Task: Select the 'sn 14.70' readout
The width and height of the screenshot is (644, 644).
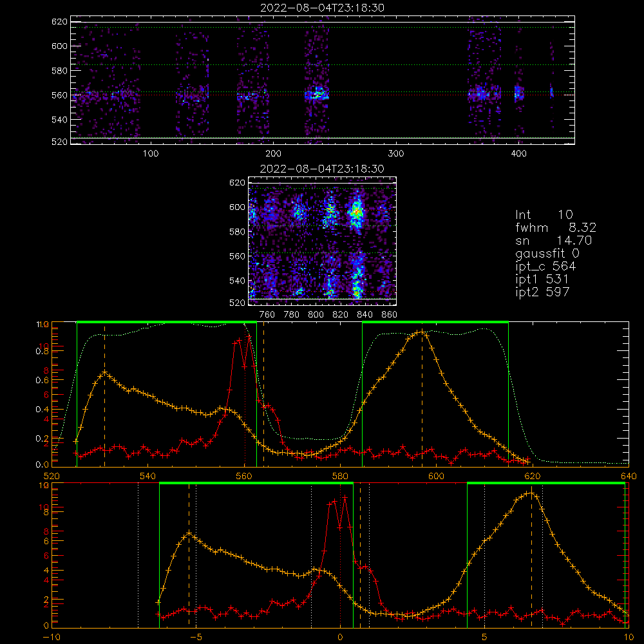Action: point(554,240)
